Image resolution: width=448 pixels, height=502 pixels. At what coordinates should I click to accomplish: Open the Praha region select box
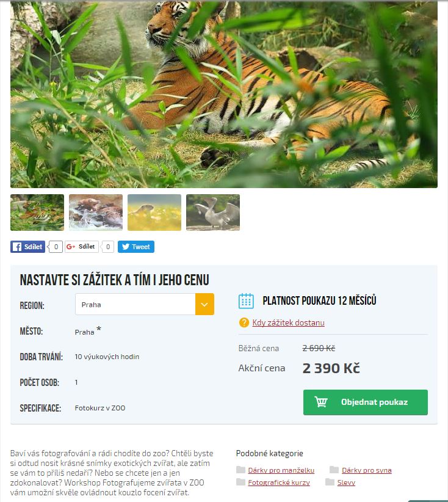coord(145,304)
